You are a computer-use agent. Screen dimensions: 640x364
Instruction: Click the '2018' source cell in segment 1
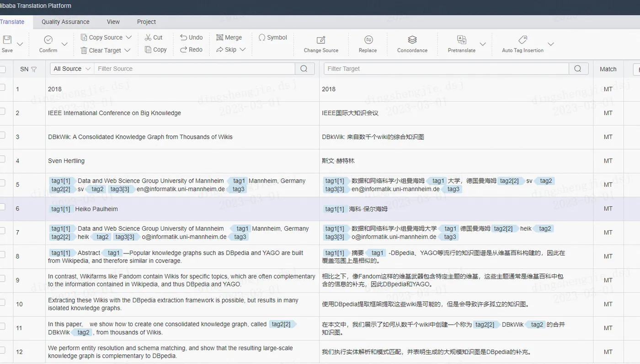coord(55,89)
